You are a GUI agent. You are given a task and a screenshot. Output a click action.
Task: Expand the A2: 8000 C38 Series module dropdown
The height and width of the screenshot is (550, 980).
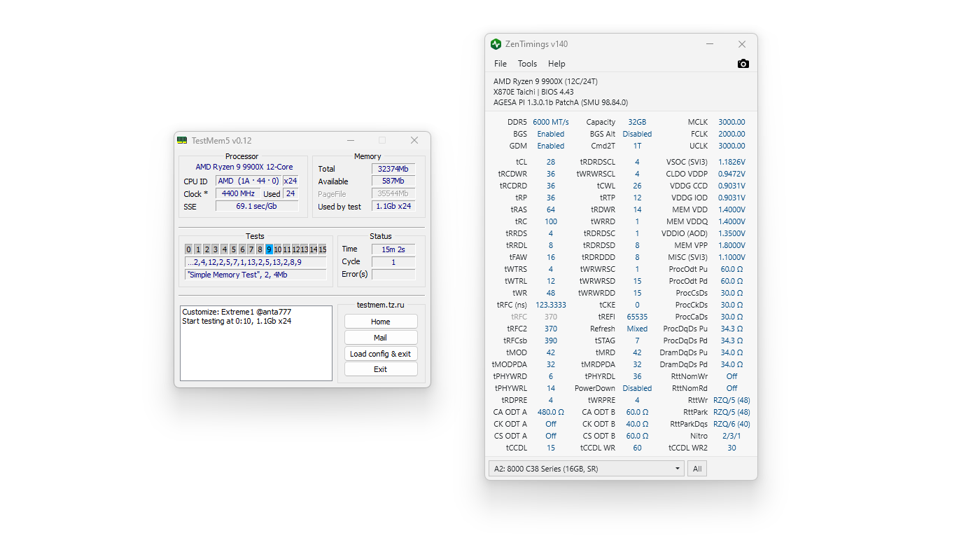click(586, 469)
